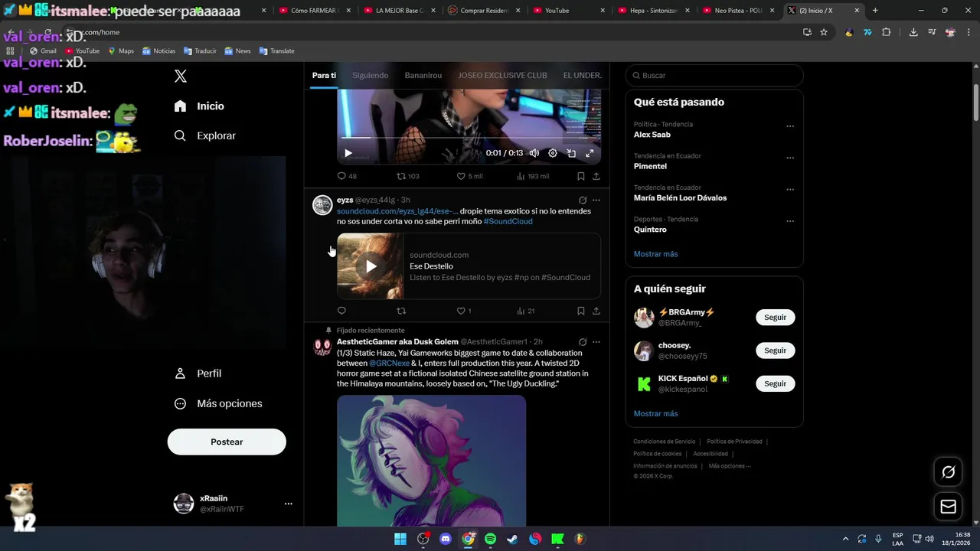Click the X logo in the sidebar
The image size is (980, 551).
[x=181, y=76]
